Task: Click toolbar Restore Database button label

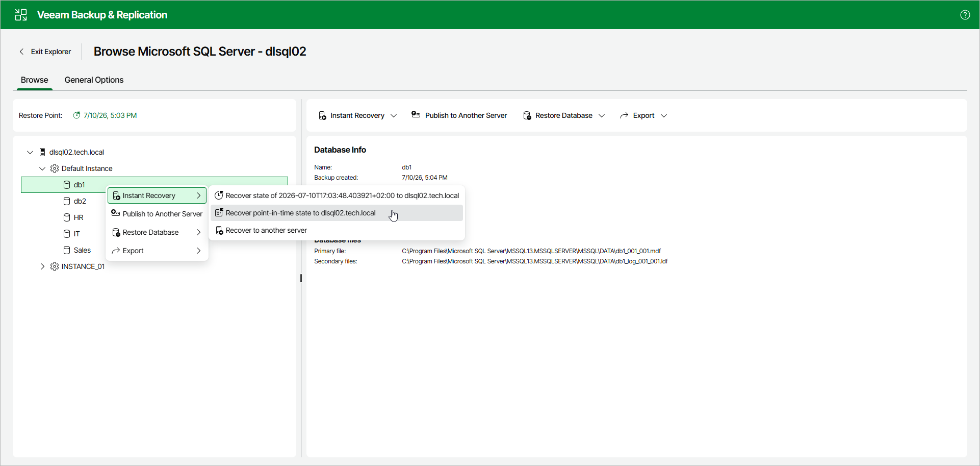Action: (x=564, y=116)
